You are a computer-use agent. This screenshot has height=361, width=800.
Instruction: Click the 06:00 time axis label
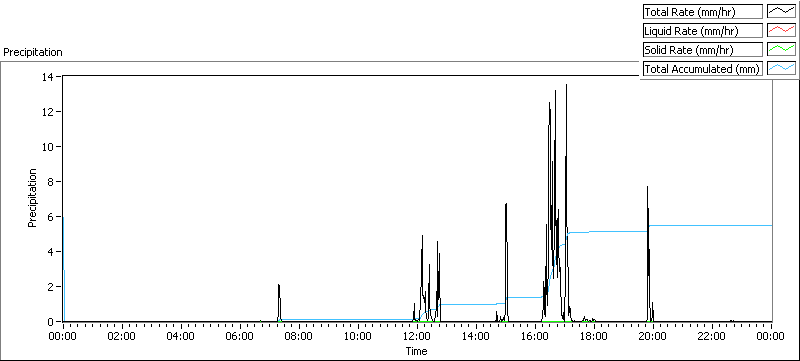pos(240,336)
